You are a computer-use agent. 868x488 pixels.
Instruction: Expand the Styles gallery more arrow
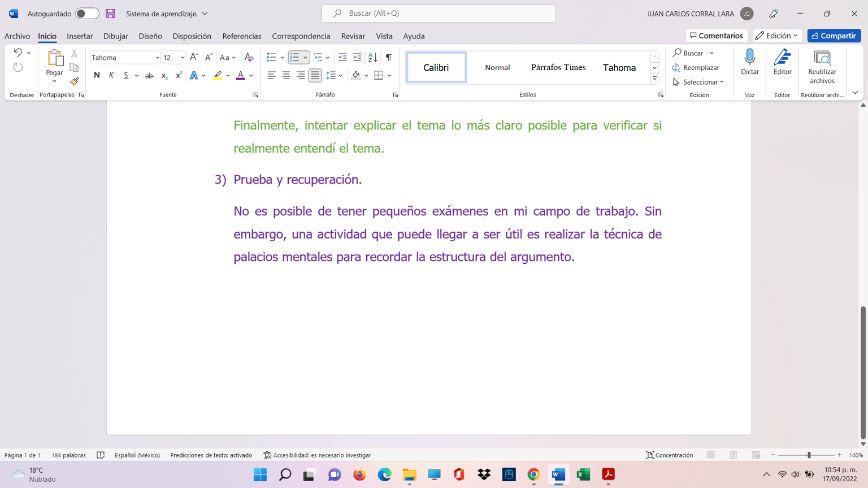coord(655,79)
